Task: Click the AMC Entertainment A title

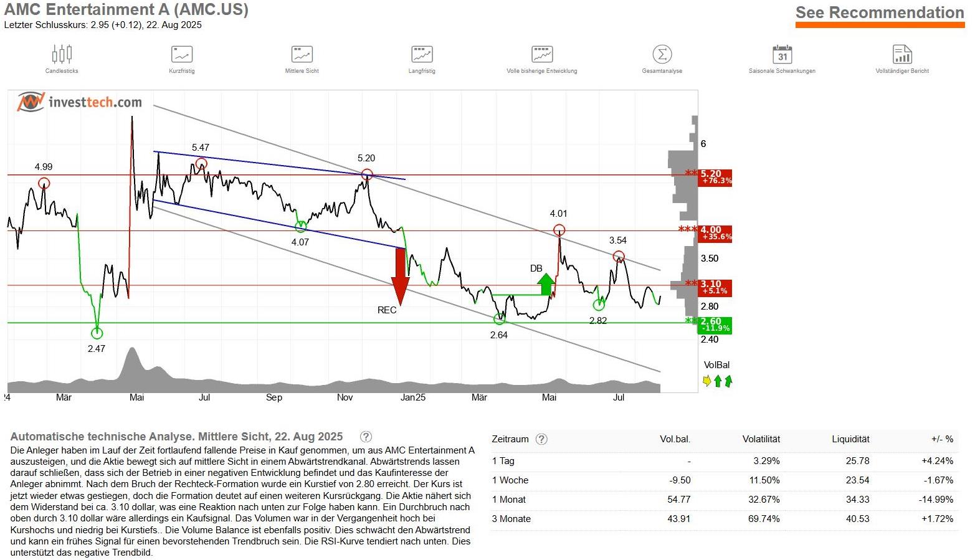Action: (x=126, y=10)
